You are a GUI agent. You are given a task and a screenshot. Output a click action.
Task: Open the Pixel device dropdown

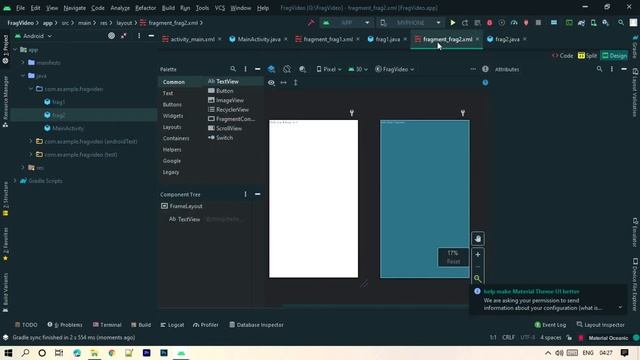pos(329,69)
